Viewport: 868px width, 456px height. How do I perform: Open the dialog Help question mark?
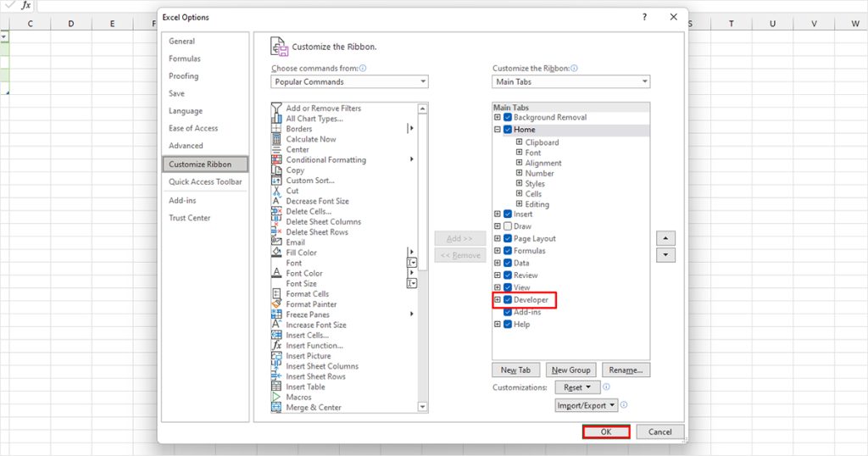click(644, 17)
